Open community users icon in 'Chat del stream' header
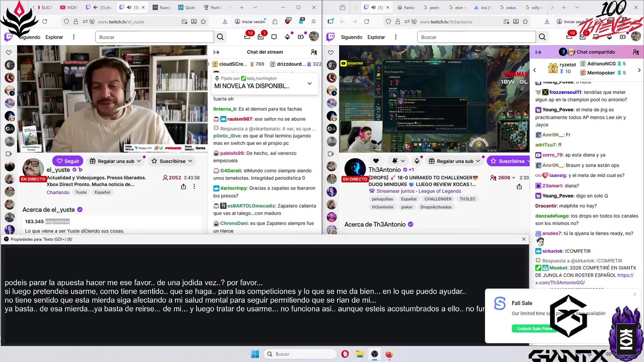 pos(314,52)
